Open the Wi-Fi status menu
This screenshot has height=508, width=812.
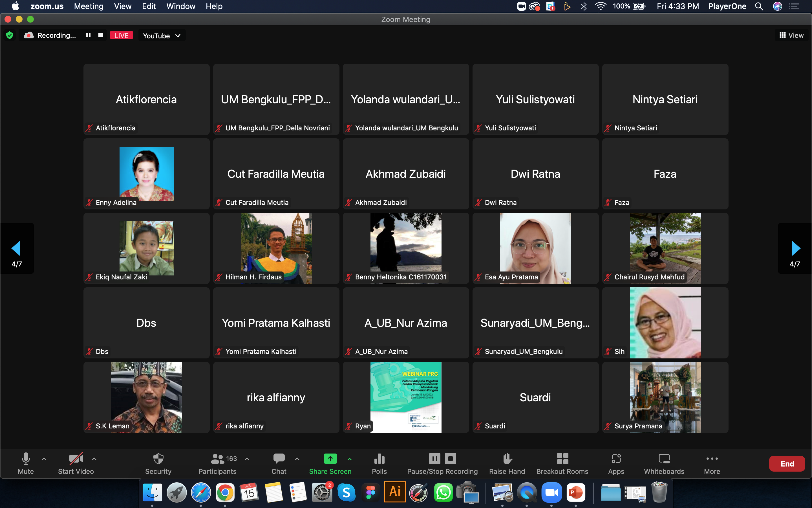coord(600,6)
